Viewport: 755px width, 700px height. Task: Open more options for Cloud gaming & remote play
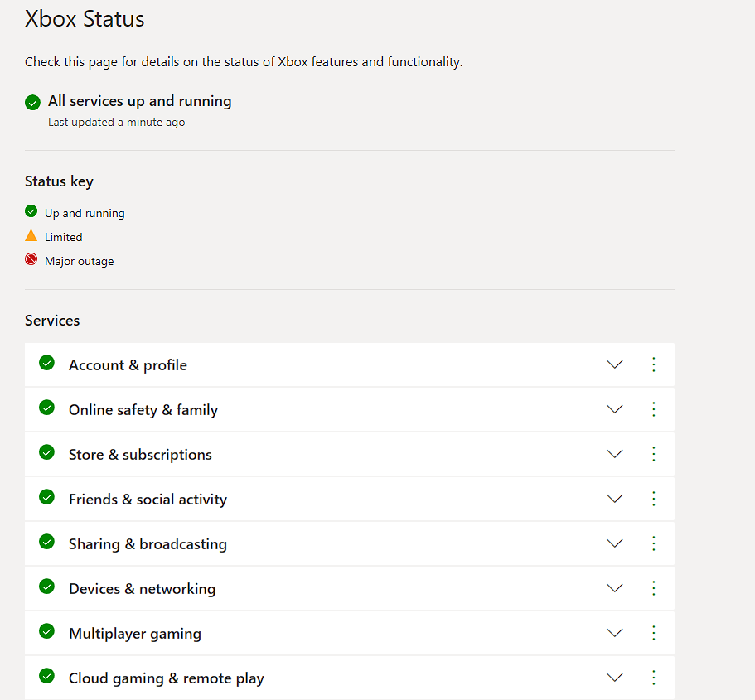(x=653, y=678)
